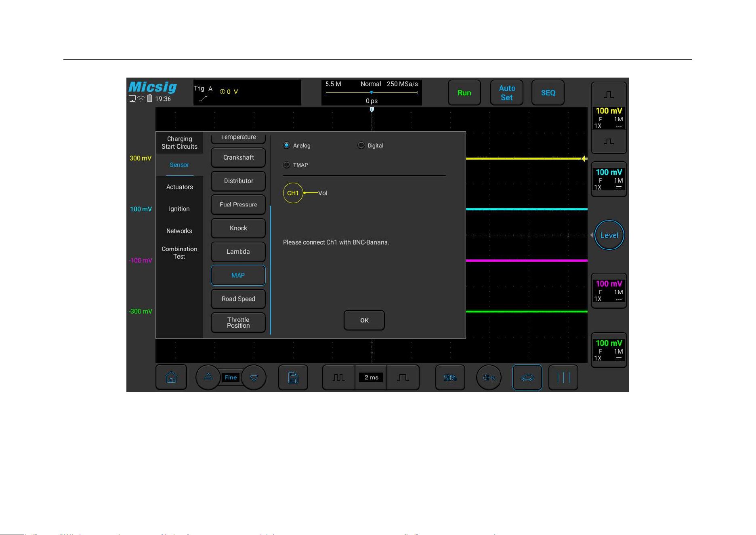
Task: Click the battery status icon
Action: click(150, 98)
